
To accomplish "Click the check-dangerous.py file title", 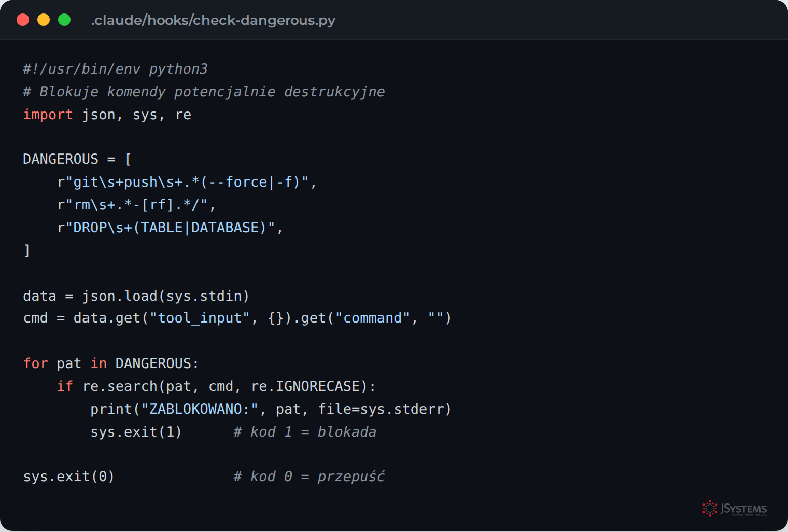I will 213,20.
